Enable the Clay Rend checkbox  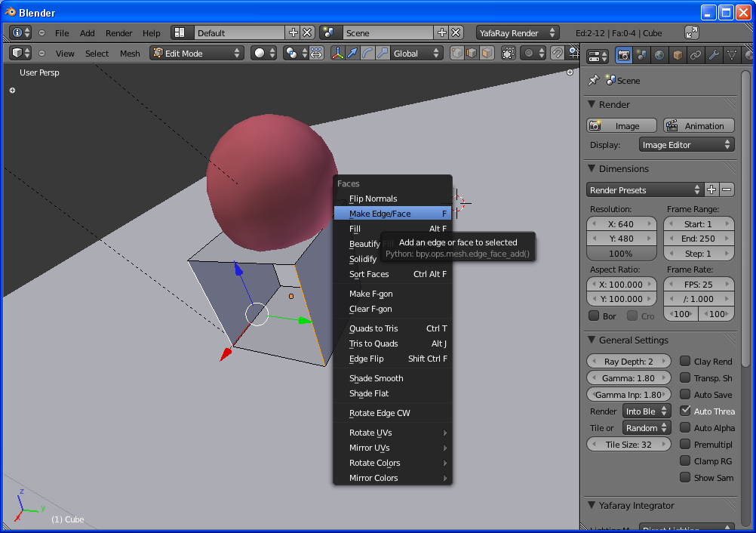684,361
